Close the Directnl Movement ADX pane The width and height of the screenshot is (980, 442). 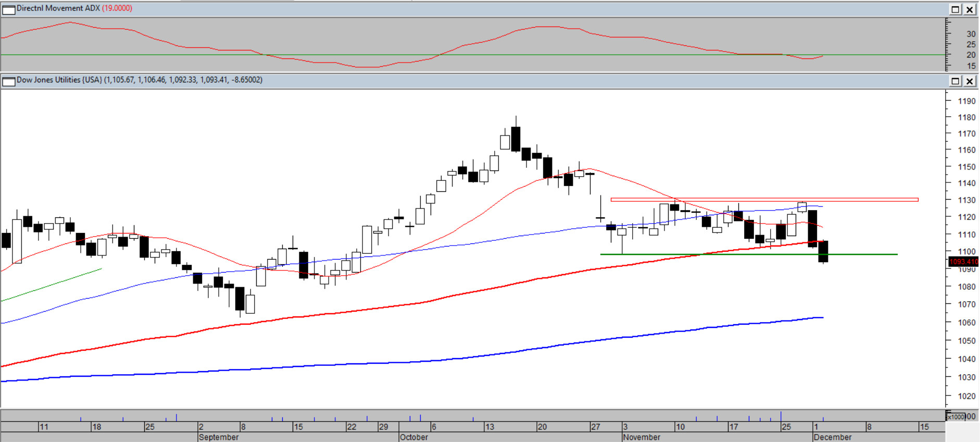[970, 9]
